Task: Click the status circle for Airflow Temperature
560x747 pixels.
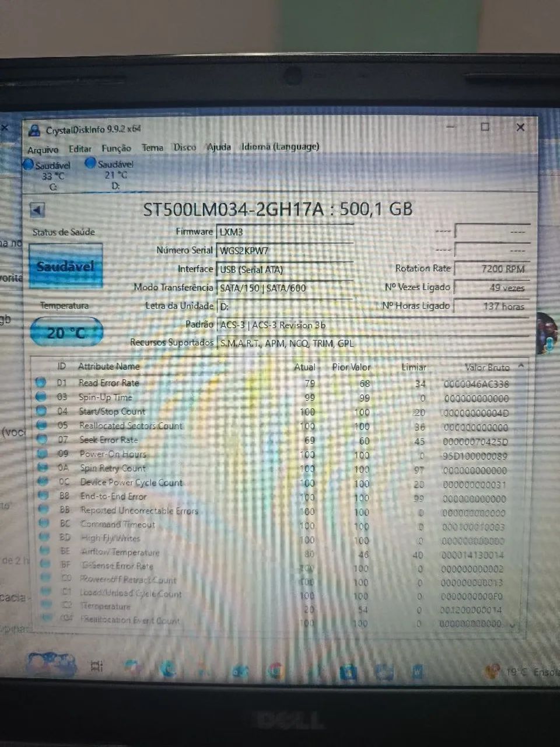Action: coord(45,551)
